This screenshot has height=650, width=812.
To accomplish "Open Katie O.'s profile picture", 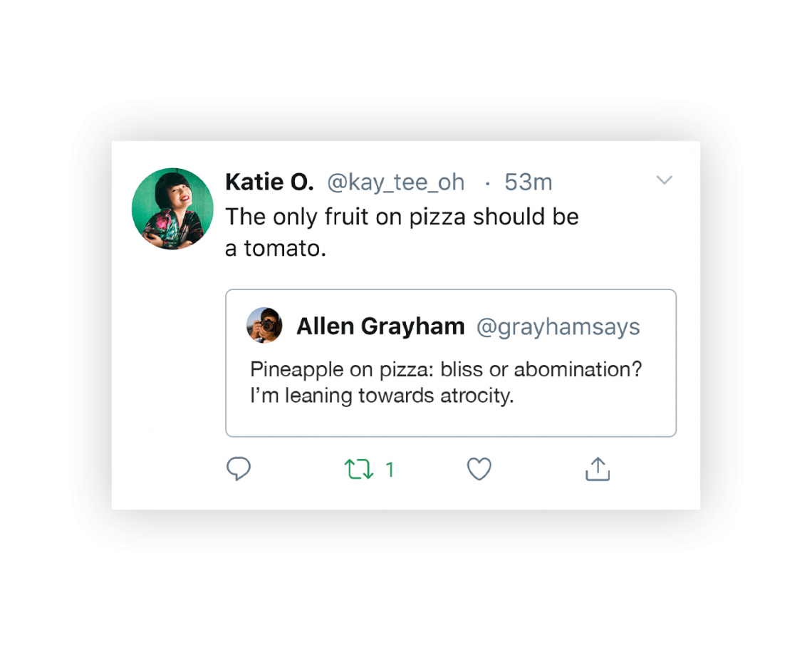I will [172, 209].
